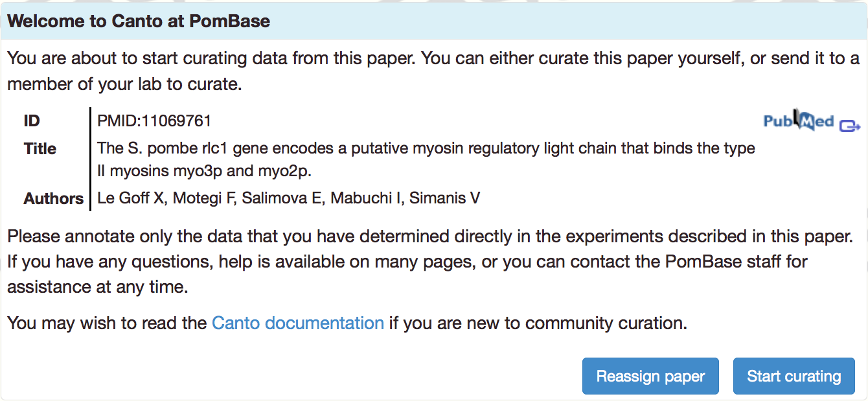Click the You may wish to read text
Viewport: 868px width, 401px height.
(107, 323)
